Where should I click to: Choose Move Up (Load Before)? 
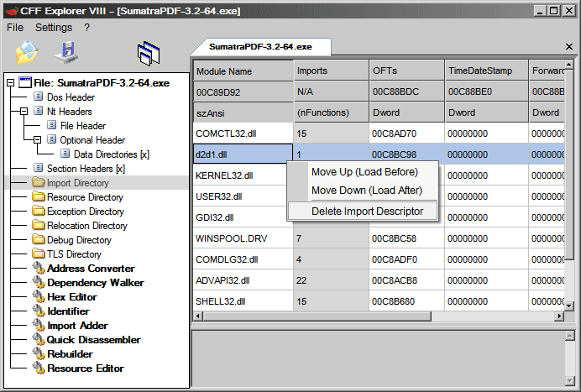[364, 172]
